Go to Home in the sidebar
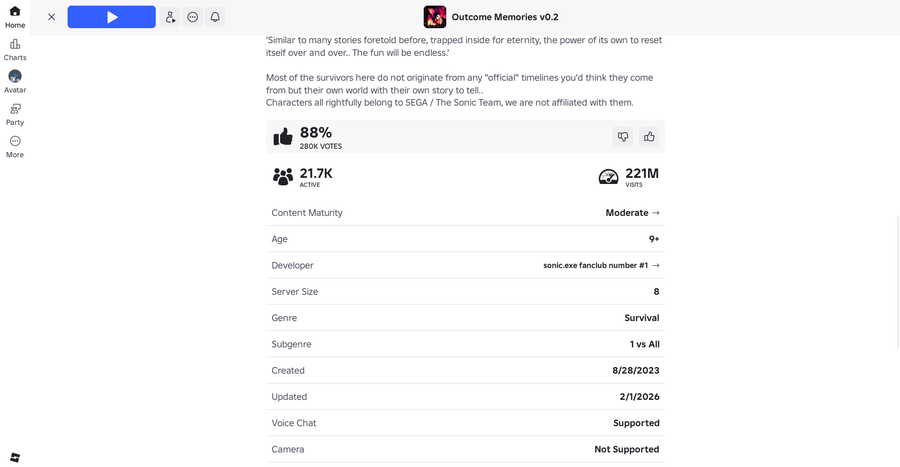Viewport: 900px width, 467px height. point(15,16)
